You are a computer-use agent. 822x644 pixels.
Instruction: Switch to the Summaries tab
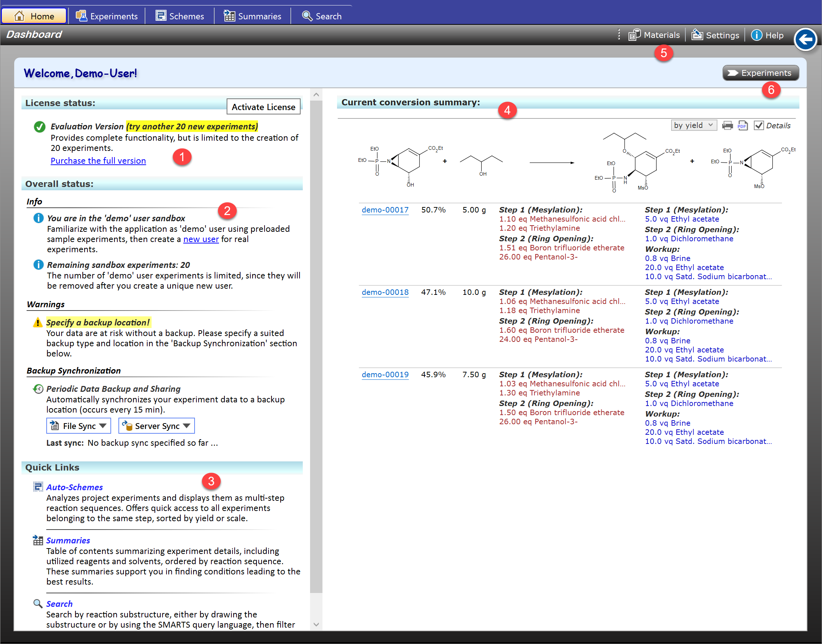(253, 16)
